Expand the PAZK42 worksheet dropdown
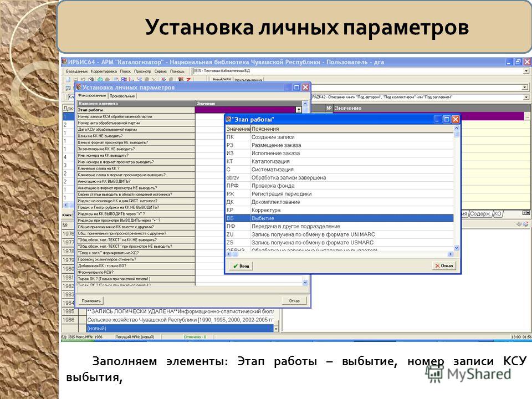This screenshot has height=399, width=532. click(526, 97)
